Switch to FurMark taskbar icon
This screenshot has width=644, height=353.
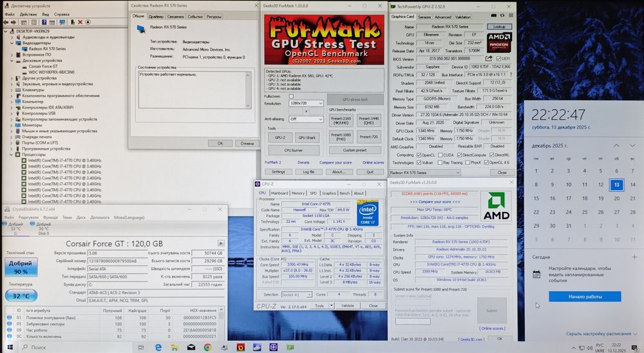(241, 347)
